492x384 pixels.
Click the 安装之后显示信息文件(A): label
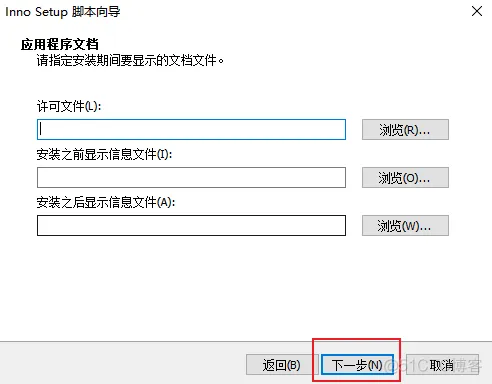coord(106,202)
